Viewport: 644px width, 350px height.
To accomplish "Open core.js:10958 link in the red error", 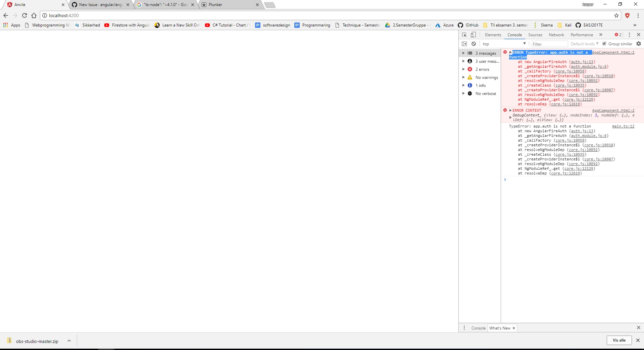I will coord(570,71).
